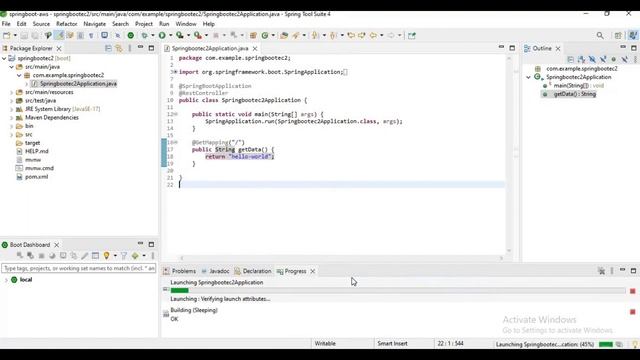
Task: Click Boot Dashboard lightbulb icon
Action: tap(107, 256)
